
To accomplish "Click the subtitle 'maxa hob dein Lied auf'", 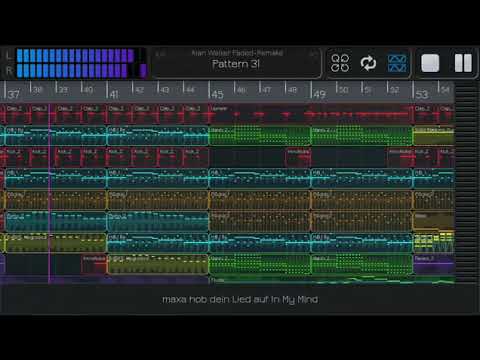I will 215,299.
